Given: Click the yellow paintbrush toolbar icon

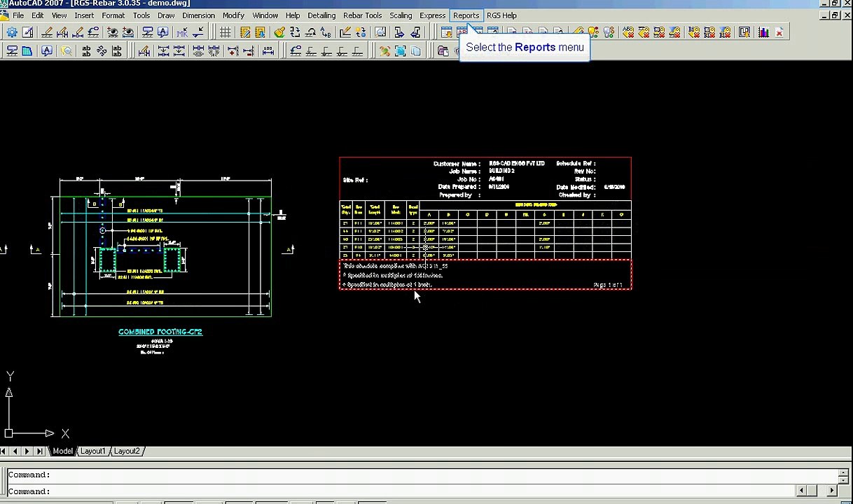Looking at the screenshot, I should coord(279,32).
